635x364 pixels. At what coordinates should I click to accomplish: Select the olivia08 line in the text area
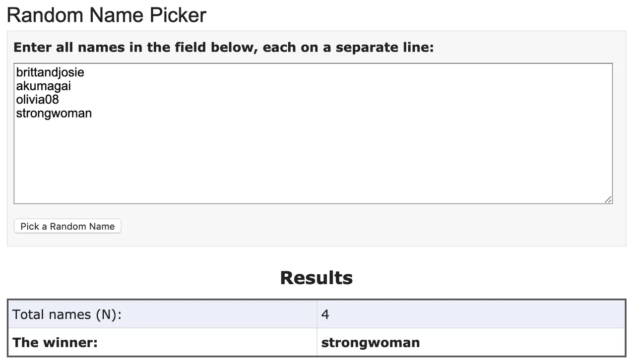[38, 99]
